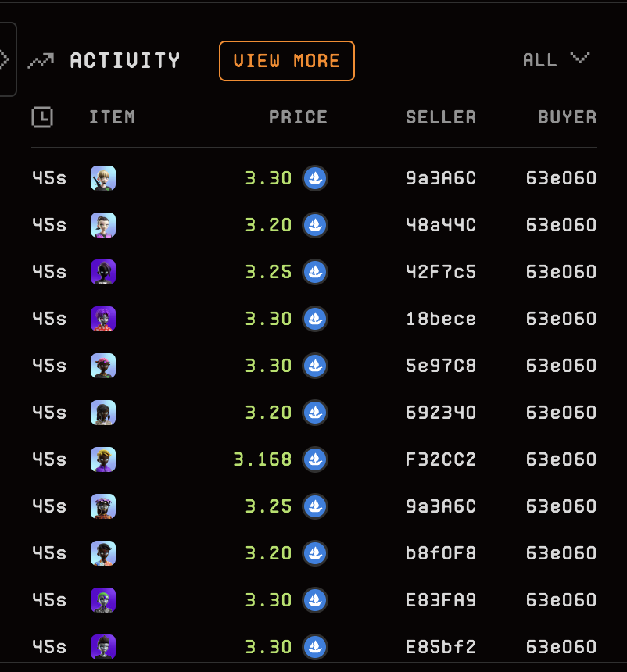
Task: Click OpenSea icon in 18bece row
Action: click(x=315, y=319)
